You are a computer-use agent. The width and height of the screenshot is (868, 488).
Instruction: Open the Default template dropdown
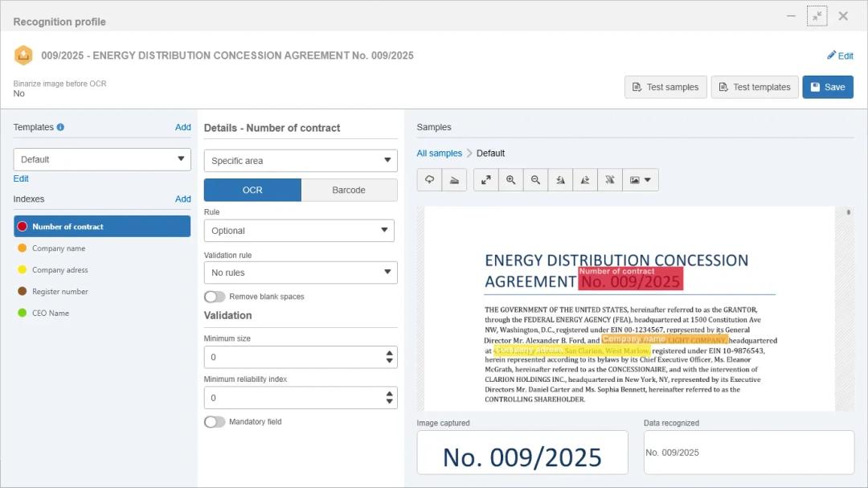point(102,159)
